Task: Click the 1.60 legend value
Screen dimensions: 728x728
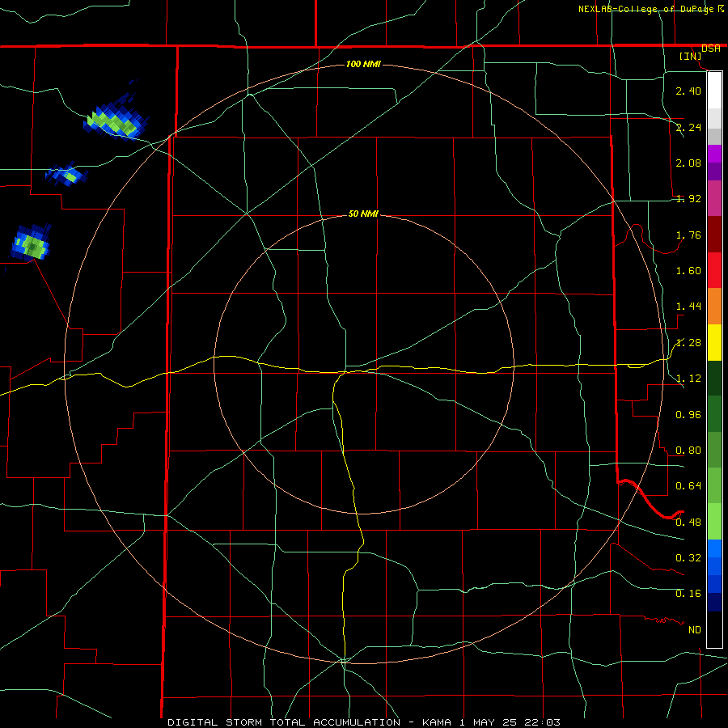Action: point(688,271)
